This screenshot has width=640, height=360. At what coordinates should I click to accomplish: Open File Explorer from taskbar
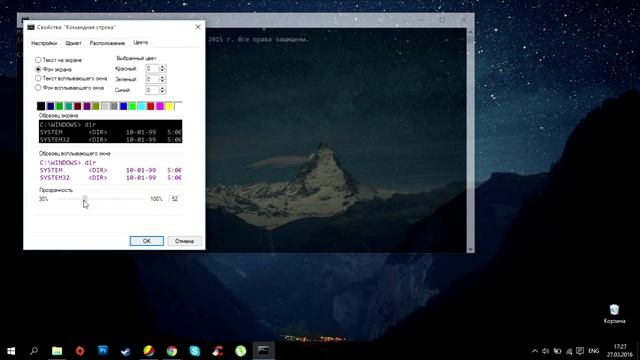tap(57, 351)
